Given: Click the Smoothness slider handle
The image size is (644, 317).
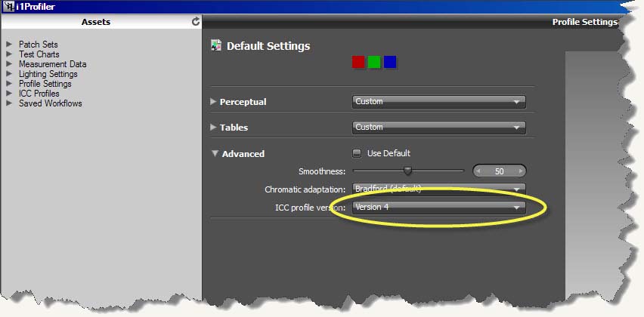Looking at the screenshot, I should coord(407,170).
